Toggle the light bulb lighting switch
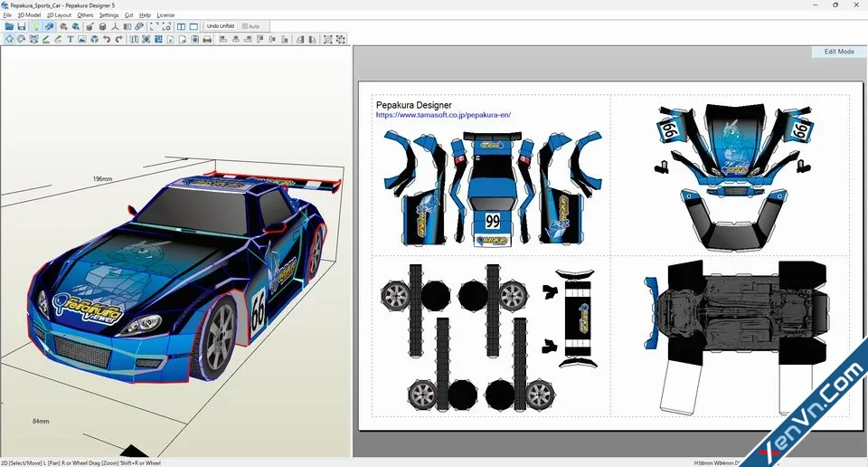 click(x=36, y=26)
